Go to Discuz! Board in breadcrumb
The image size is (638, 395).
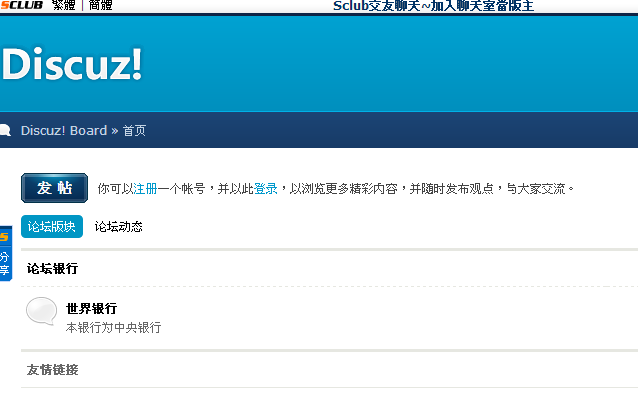point(64,131)
